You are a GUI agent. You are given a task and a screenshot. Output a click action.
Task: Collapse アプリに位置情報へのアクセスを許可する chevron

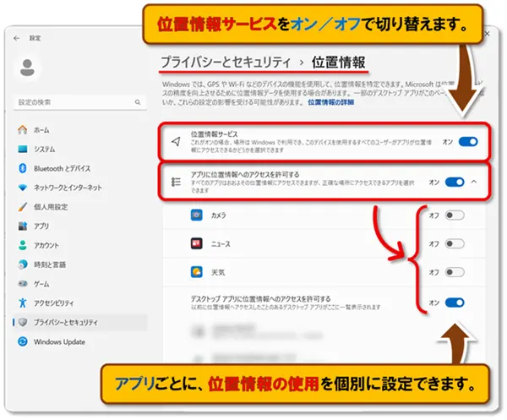point(474,181)
